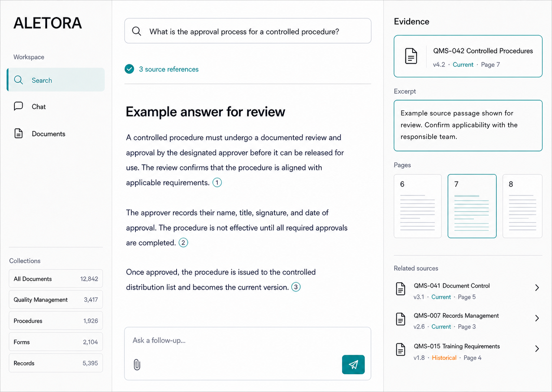Select All Documents collection
Screen dimensions: 552x392
coord(56,279)
